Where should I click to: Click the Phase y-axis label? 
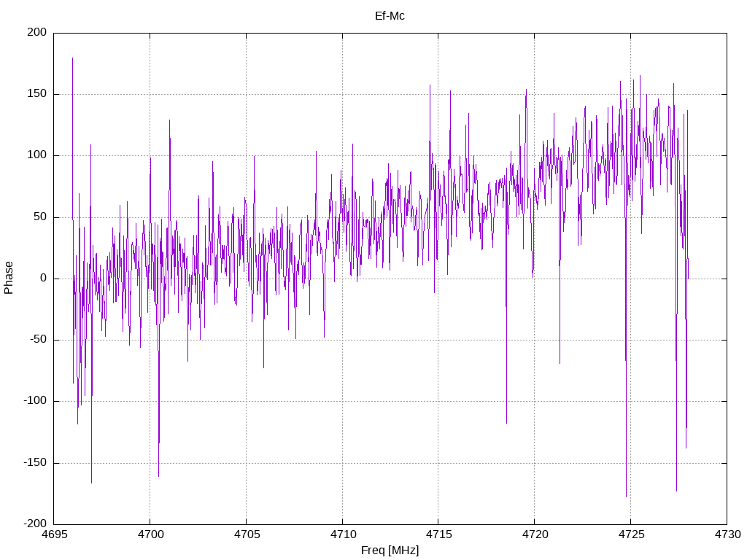point(9,278)
